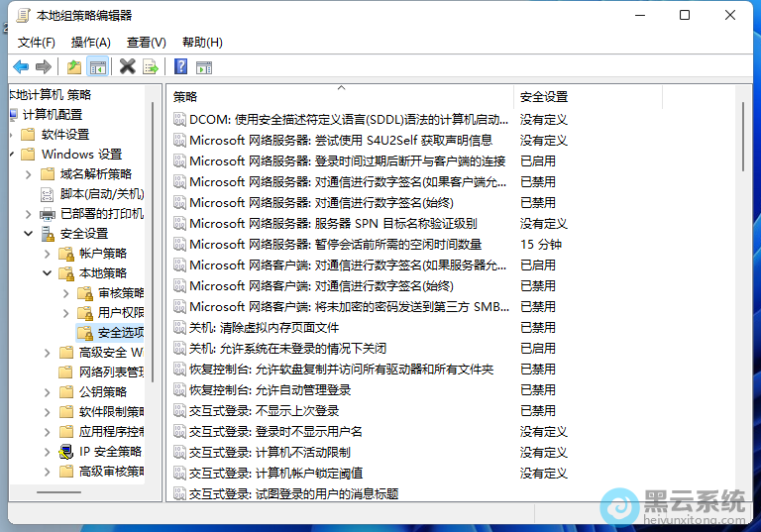
Task: Expand the 公钥策略 tree node
Action: point(48,392)
